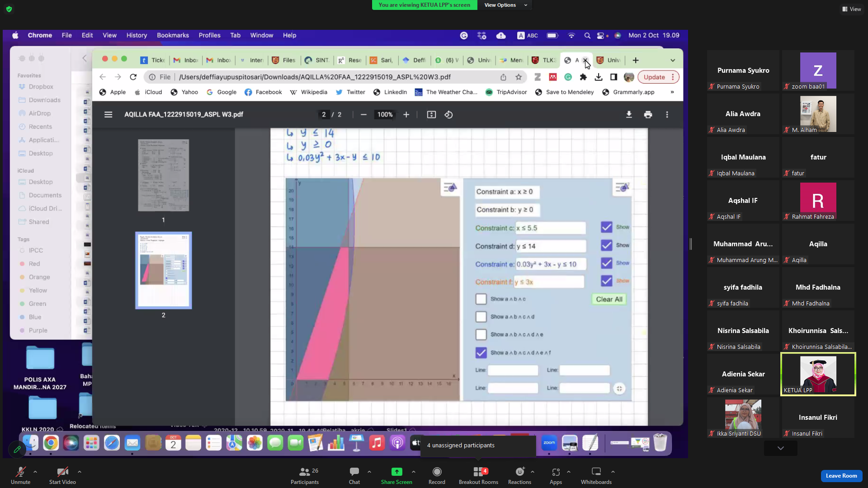
Task: Open the History menu
Action: click(137, 35)
